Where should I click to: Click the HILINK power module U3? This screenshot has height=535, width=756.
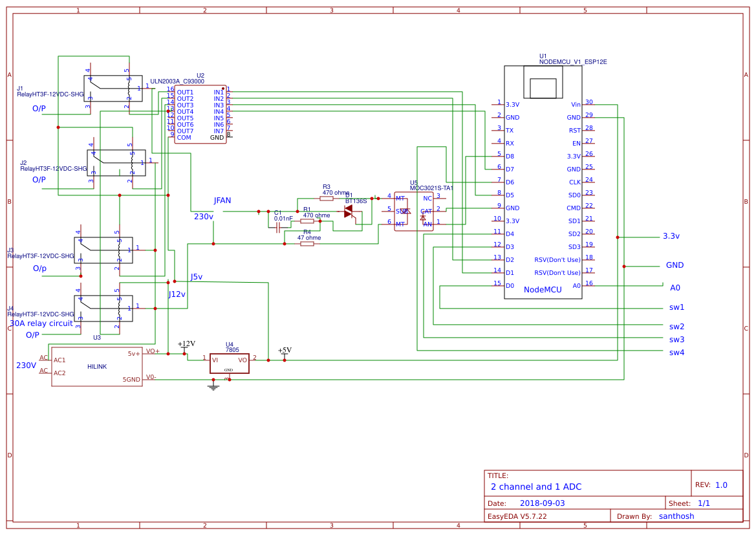coord(96,367)
